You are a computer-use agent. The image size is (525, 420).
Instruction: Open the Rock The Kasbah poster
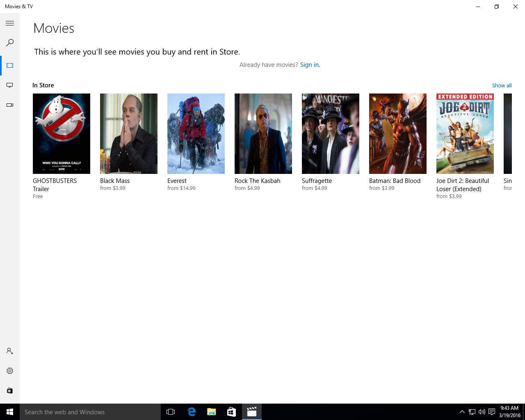coord(263,134)
